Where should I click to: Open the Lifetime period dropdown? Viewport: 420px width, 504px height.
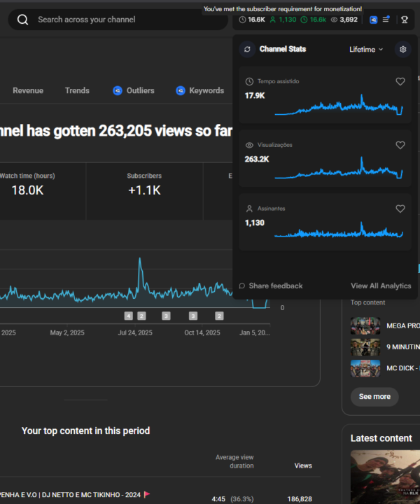coord(366,50)
